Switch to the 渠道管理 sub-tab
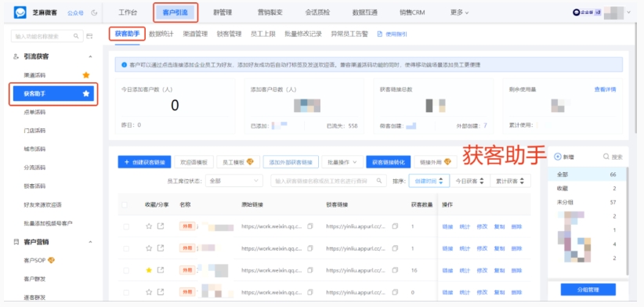Screen dimensions: 644x307 coord(195,34)
